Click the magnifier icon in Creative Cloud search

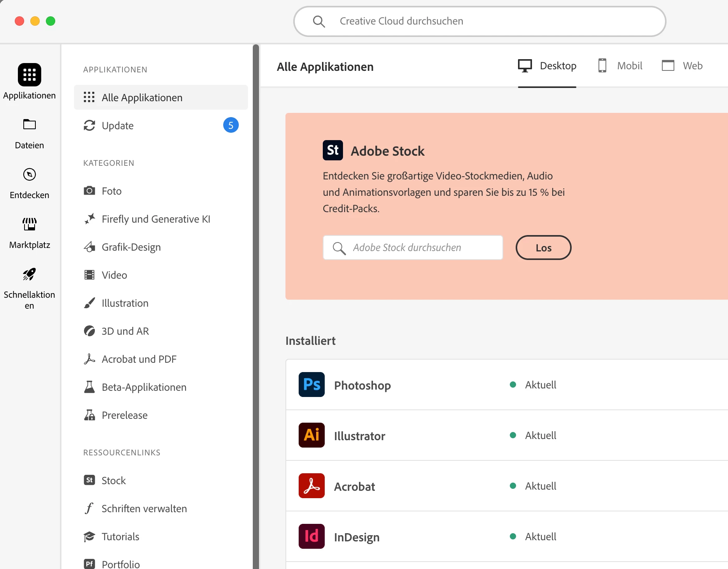pyautogui.click(x=319, y=21)
